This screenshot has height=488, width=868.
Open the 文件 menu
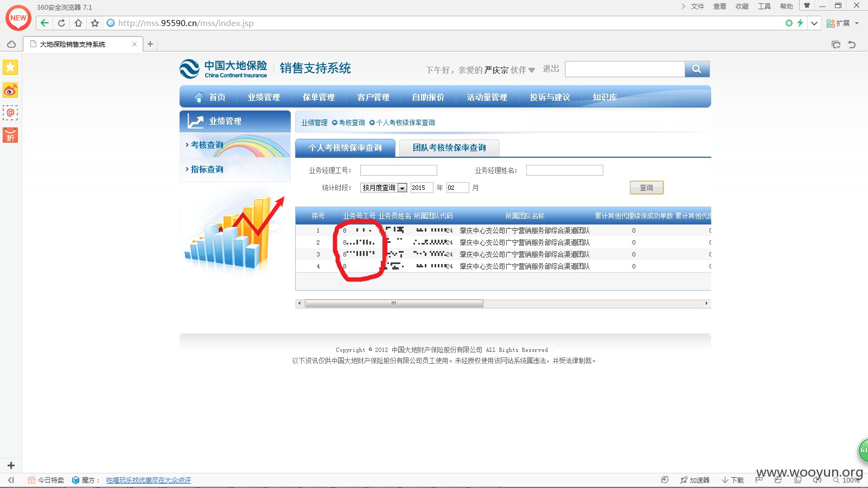point(697,7)
